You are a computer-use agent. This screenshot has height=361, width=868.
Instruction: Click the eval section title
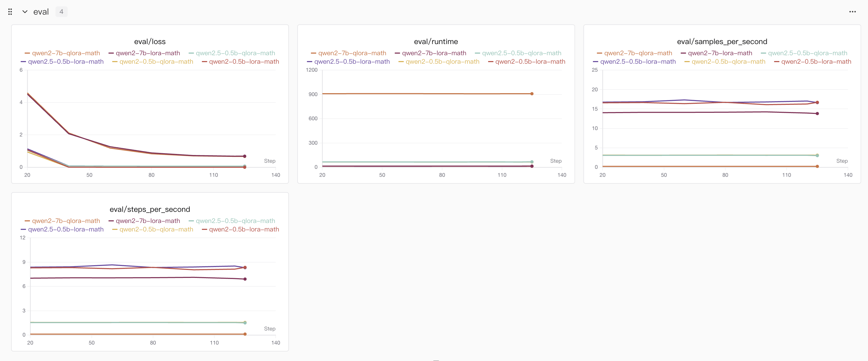tap(41, 12)
